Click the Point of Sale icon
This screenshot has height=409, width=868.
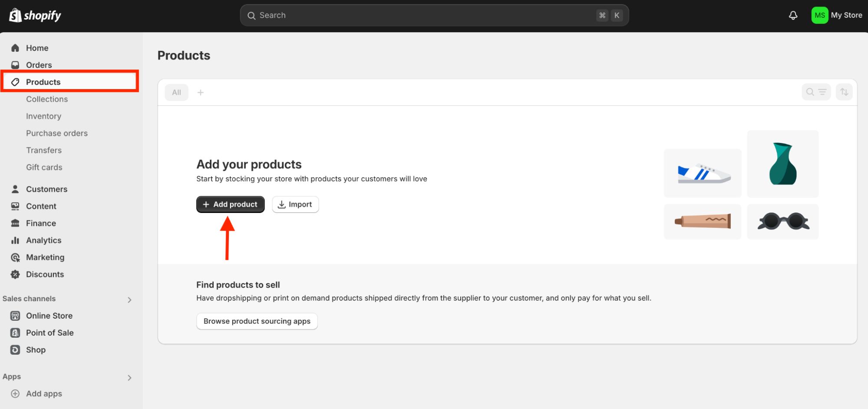[x=15, y=333]
